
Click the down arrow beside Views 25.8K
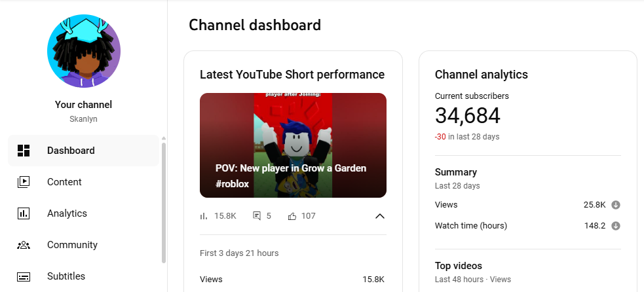tap(615, 205)
